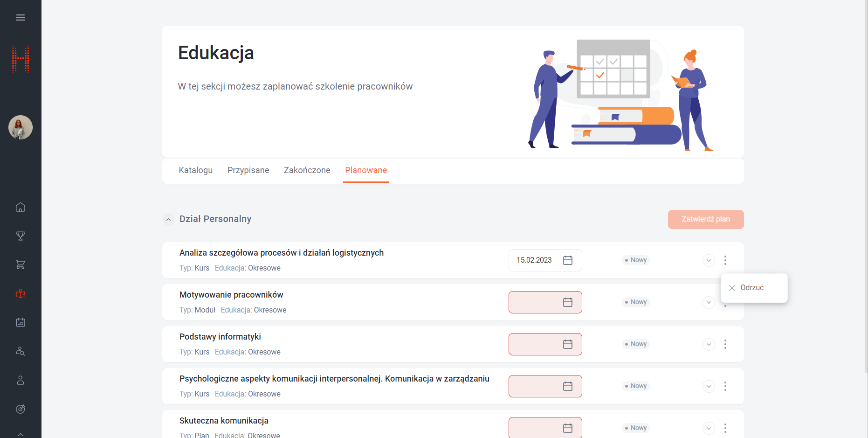The height and width of the screenshot is (438, 868).
Task: Click the Zatwierdź plan button
Action: pyautogui.click(x=705, y=219)
